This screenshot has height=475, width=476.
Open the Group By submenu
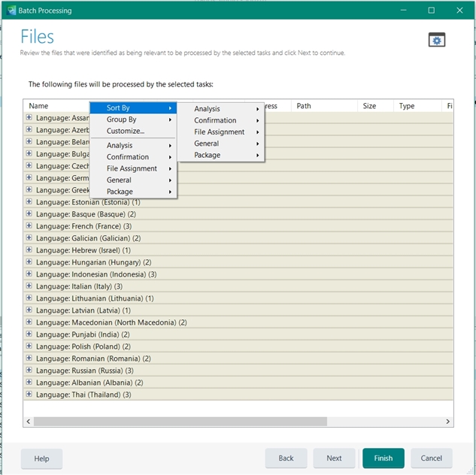coord(133,120)
